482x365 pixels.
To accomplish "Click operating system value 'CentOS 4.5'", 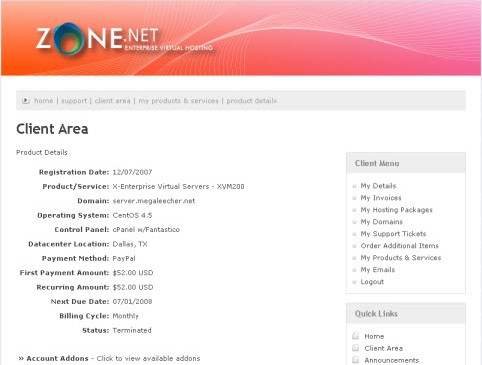I will point(132,215).
